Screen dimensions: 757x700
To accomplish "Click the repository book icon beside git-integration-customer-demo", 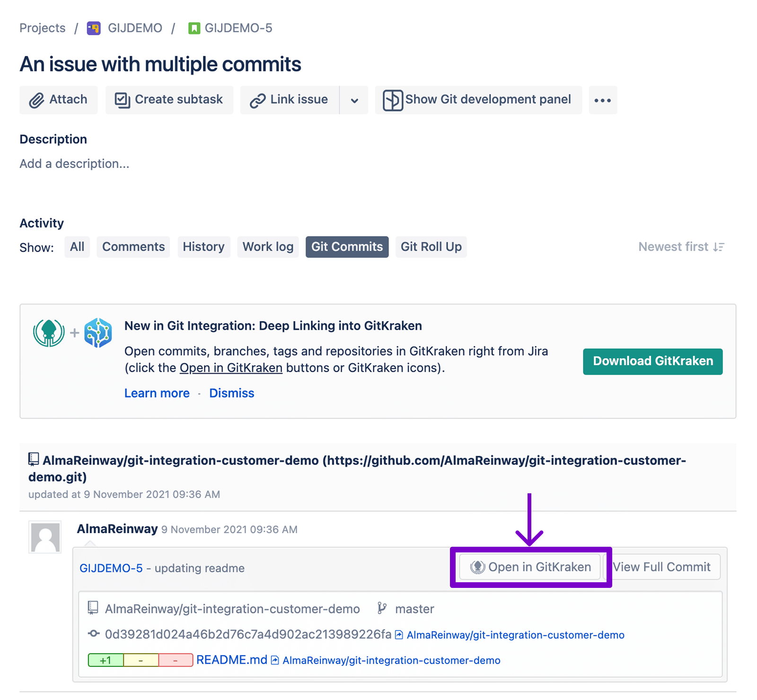I will (93, 609).
